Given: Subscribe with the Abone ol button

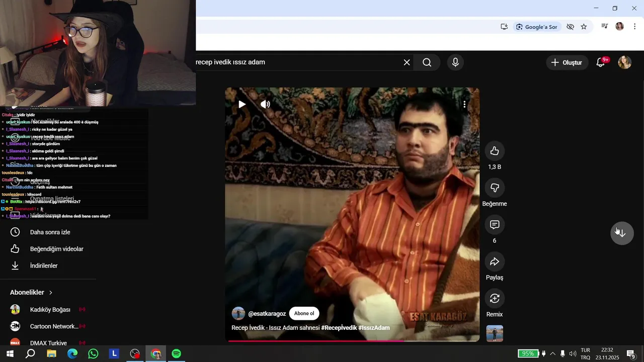Looking at the screenshot, I should (304, 313).
